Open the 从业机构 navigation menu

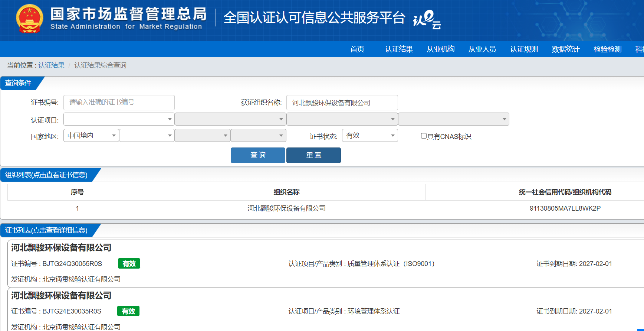[x=440, y=49]
